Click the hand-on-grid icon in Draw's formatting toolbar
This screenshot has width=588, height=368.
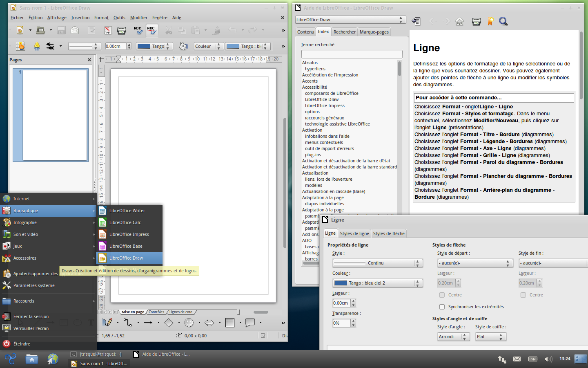pos(20,46)
